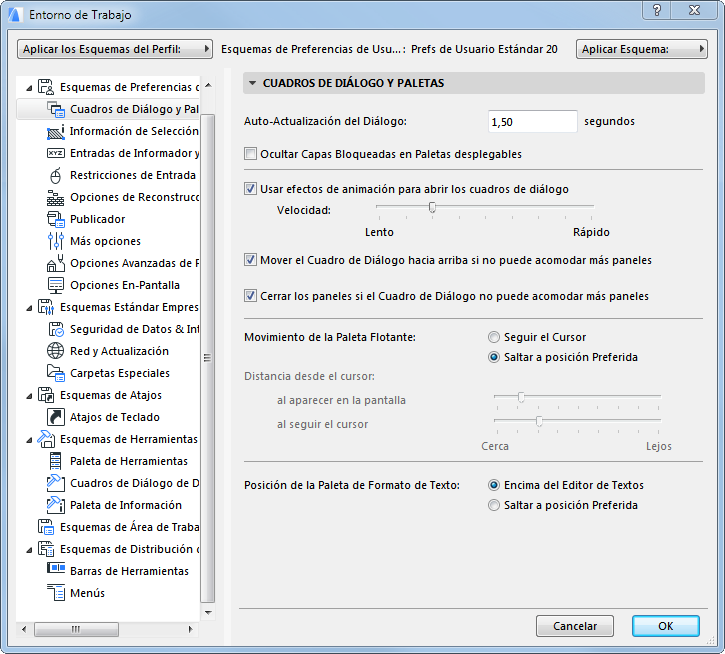Click the tree list scroll up arrow
The height and width of the screenshot is (654, 725).
pyautogui.click(x=208, y=86)
